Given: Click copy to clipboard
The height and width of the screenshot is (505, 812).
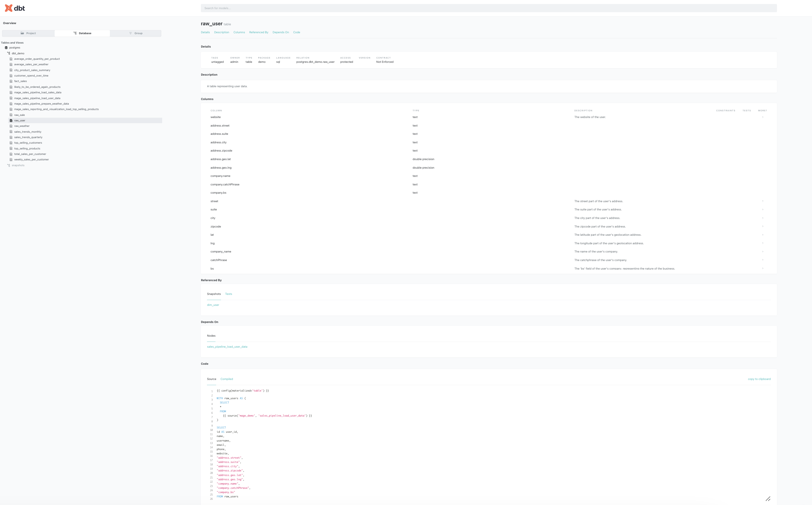Looking at the screenshot, I should (759, 379).
